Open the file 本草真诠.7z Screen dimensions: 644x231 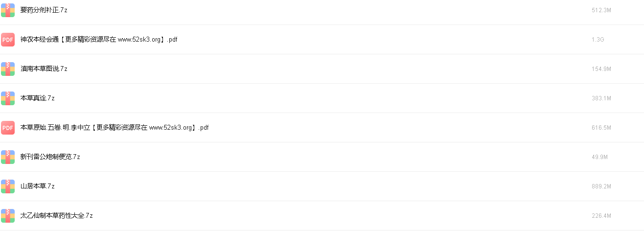point(38,98)
